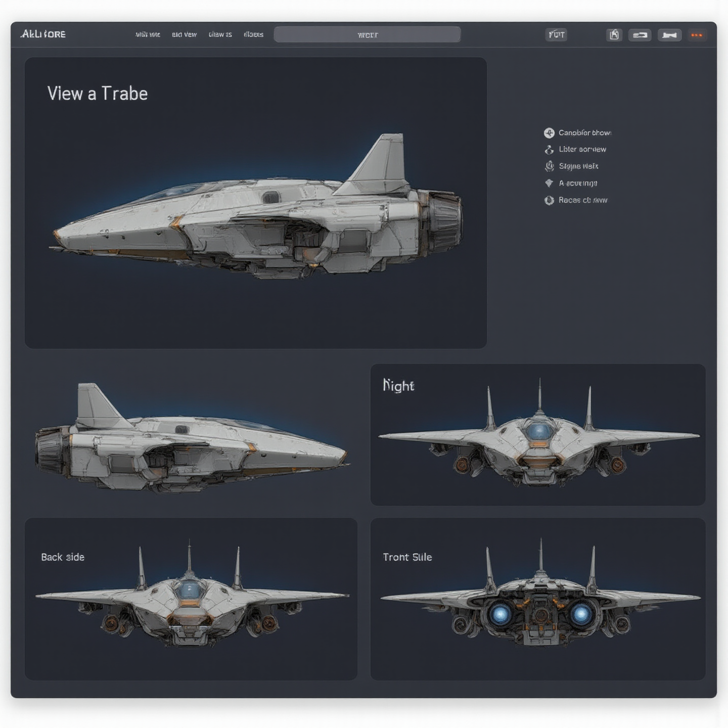728x728 pixels.
Task: Click the orange three-dot more options icon
Action: coord(696,35)
